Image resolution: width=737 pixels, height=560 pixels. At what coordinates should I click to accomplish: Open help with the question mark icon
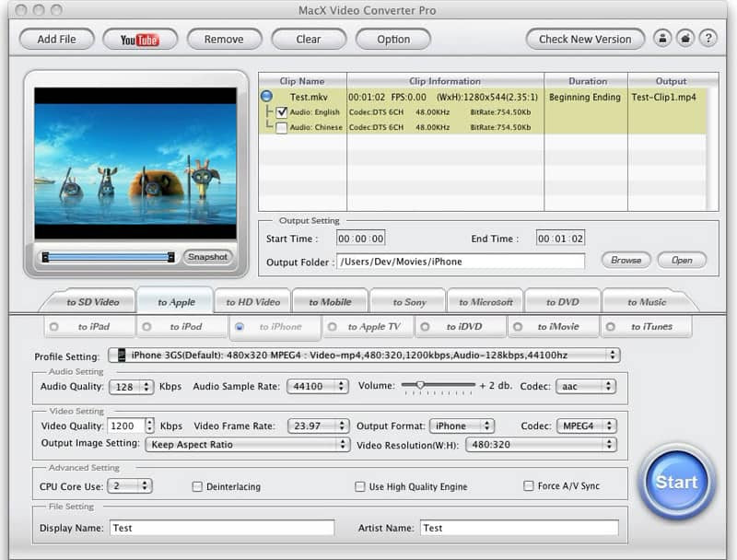[708, 39]
